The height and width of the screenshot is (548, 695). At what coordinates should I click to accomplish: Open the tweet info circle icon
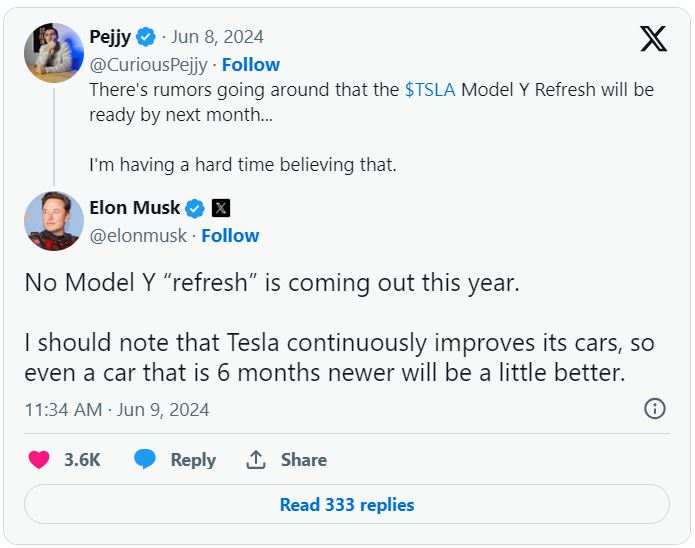coord(655,408)
